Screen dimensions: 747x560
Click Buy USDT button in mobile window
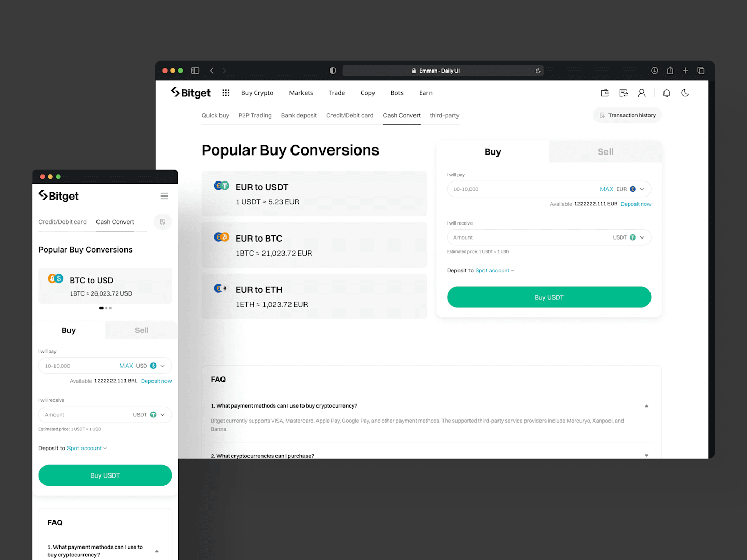point(105,475)
